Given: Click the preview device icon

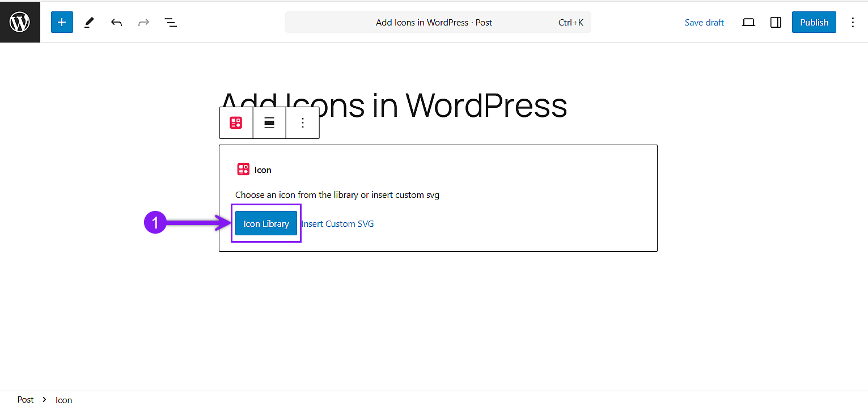Looking at the screenshot, I should pos(748,22).
